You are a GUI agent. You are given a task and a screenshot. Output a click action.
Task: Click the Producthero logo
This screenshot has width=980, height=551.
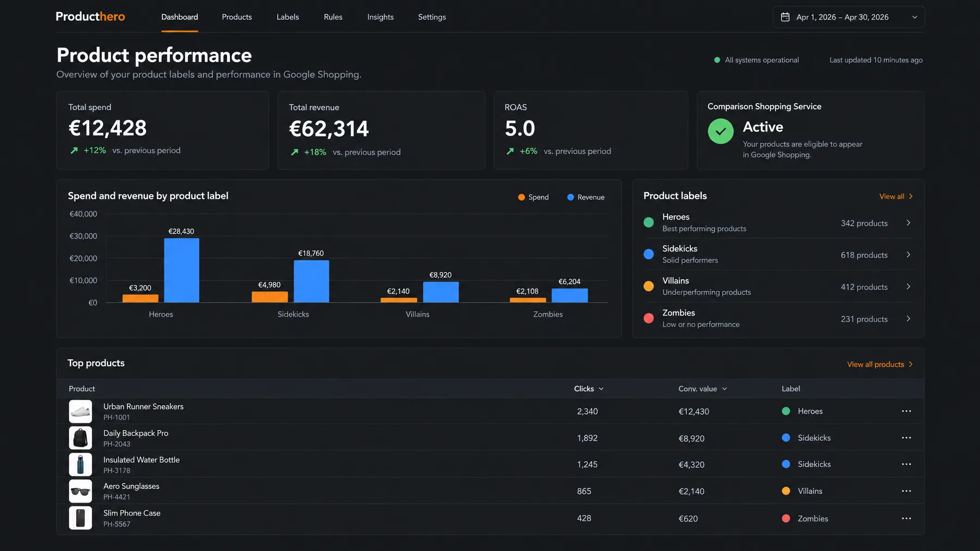[90, 17]
